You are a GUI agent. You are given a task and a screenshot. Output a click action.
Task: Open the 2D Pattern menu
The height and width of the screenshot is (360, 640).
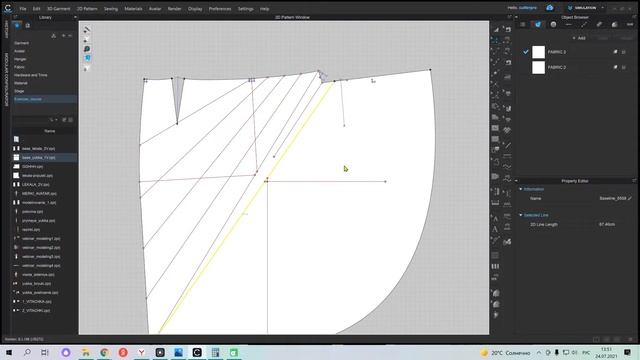[87, 9]
